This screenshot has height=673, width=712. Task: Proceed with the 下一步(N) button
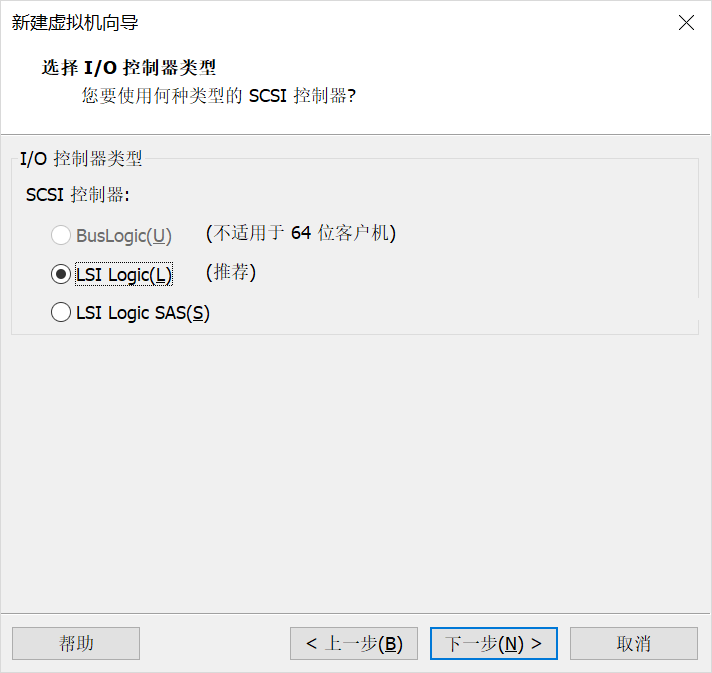[x=494, y=643]
